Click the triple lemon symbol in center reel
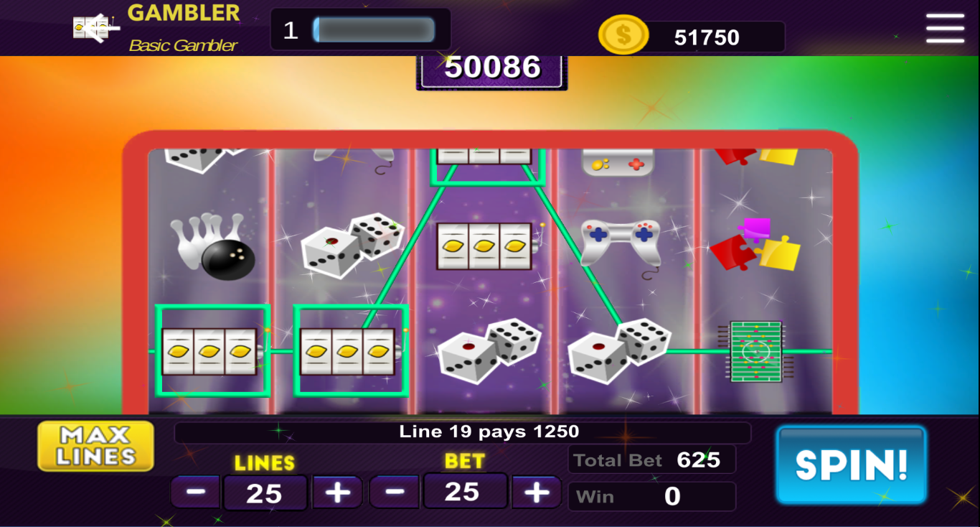Screen dimensions: 980x527 coord(486,246)
